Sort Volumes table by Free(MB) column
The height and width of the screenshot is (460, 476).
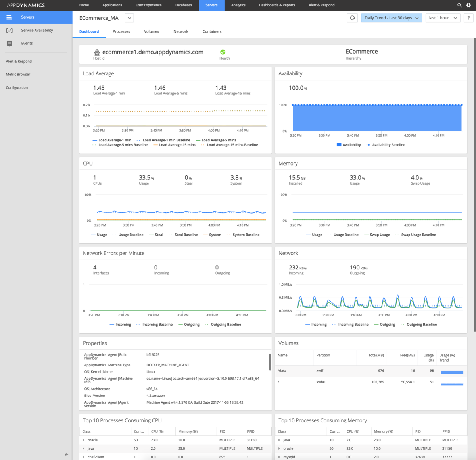coord(407,355)
